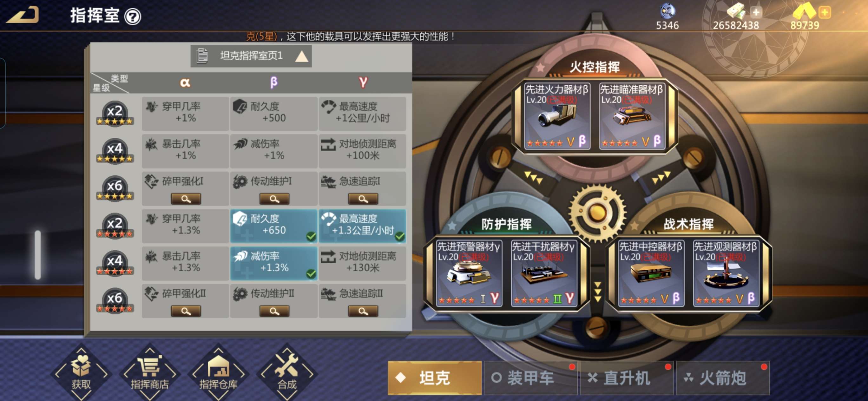Expand the 防护指挥 section header

[x=506, y=224]
